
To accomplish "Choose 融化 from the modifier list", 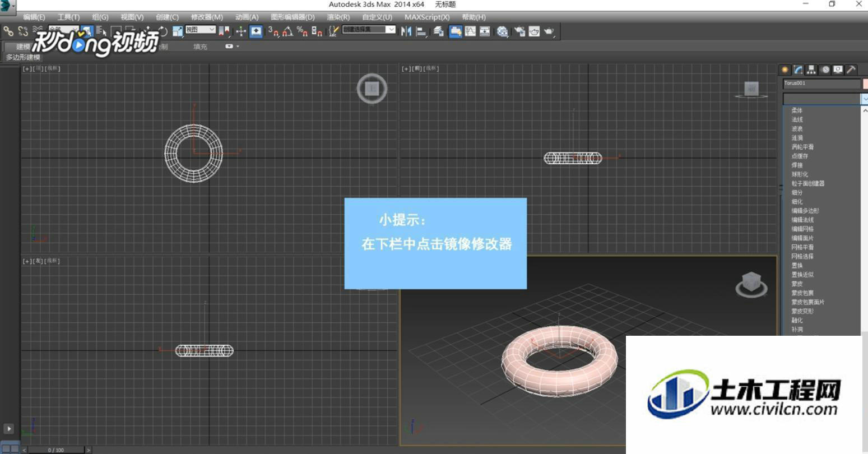I will [797, 320].
